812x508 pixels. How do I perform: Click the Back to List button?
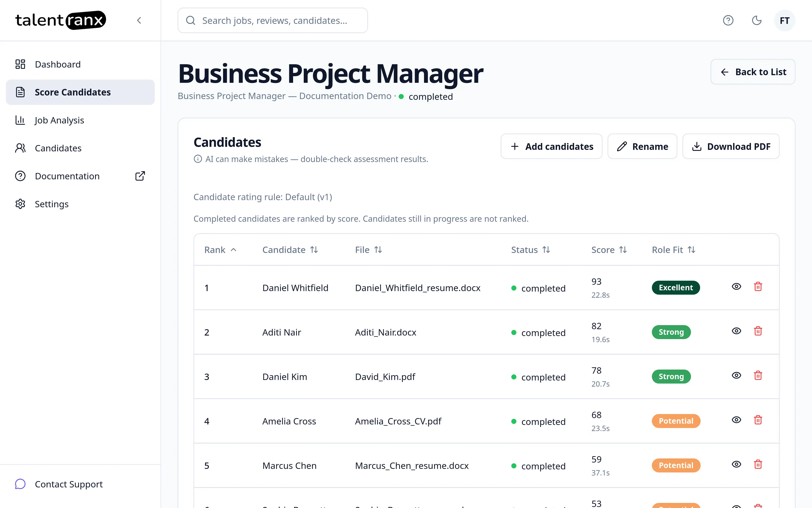[753, 72]
